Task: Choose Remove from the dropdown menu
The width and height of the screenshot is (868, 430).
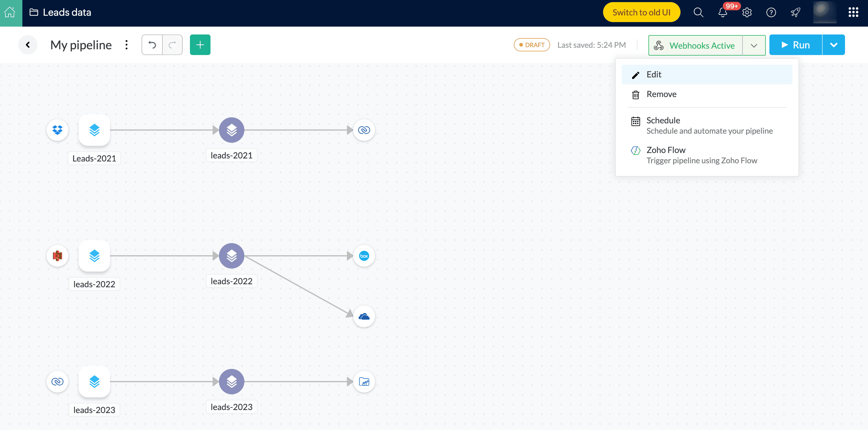Action: (x=661, y=94)
